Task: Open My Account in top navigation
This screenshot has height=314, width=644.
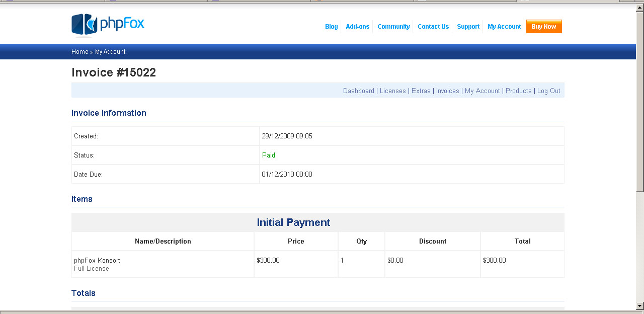Action: [x=504, y=27]
